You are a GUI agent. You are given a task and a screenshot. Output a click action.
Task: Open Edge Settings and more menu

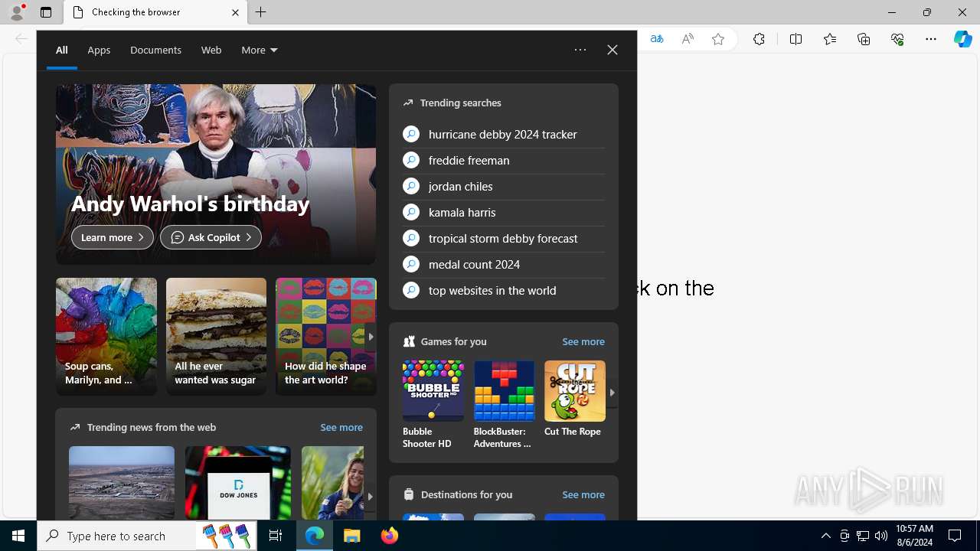(931, 39)
